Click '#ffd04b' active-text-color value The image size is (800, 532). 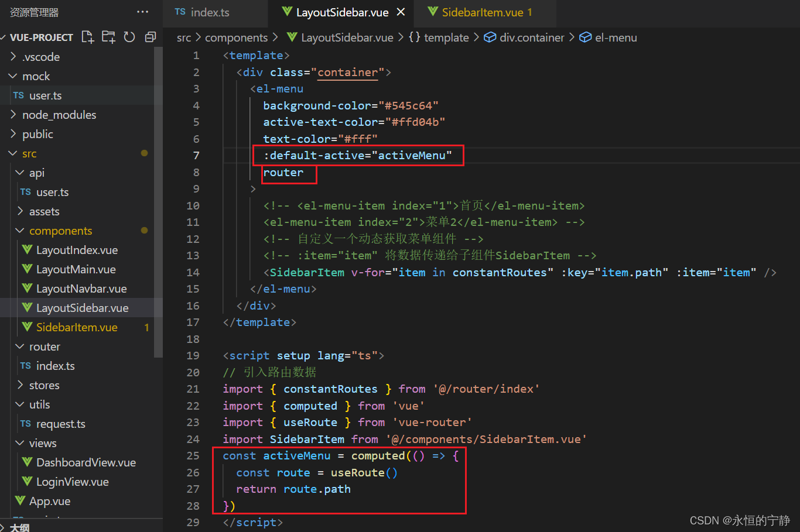(415, 122)
